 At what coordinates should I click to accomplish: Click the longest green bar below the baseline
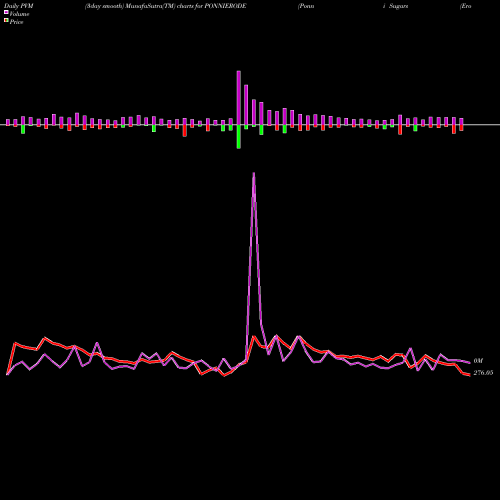pos(239,137)
